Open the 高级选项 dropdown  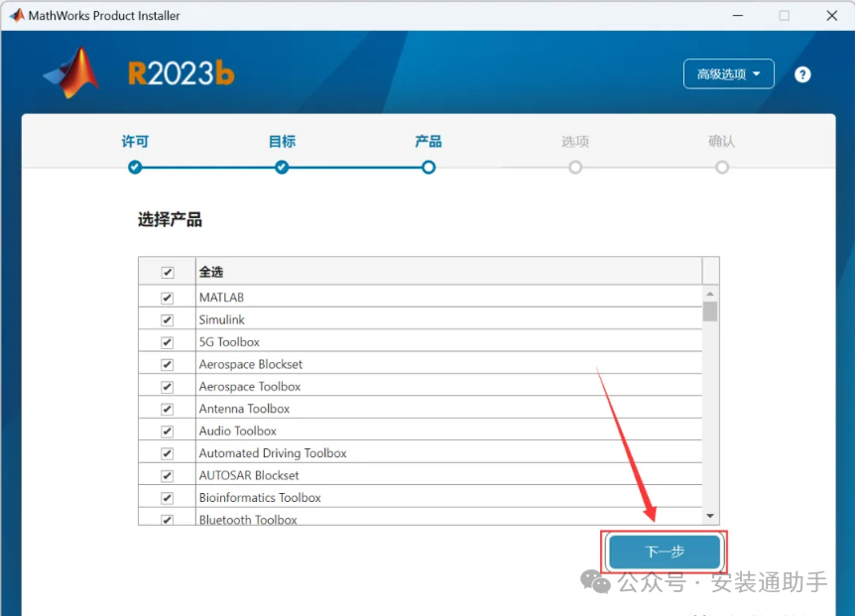coord(728,74)
